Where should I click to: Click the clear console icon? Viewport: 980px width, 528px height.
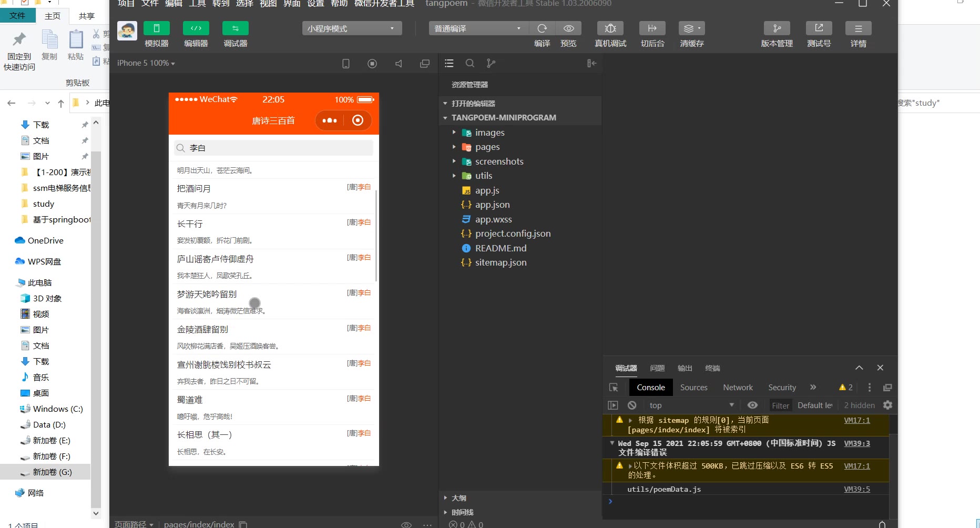(x=632, y=405)
